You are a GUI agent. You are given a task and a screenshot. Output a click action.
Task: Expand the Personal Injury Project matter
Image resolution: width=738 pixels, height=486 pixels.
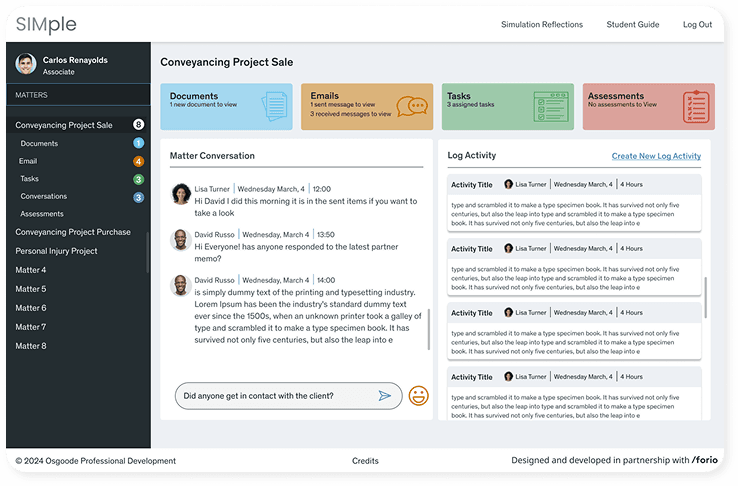(x=56, y=251)
